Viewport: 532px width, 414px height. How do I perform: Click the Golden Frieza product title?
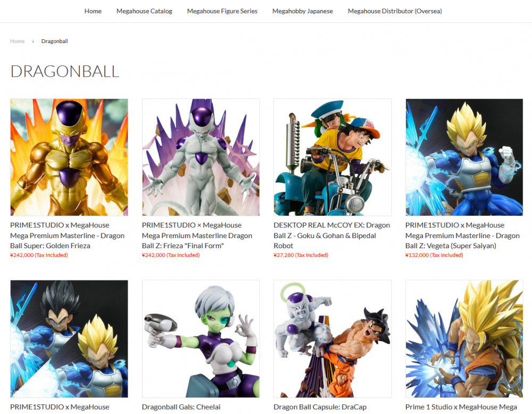coord(67,235)
